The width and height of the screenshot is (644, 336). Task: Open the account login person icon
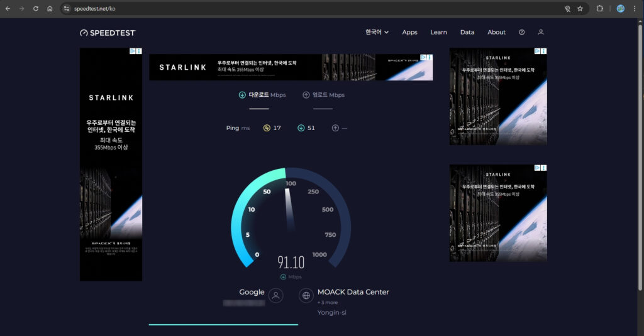pos(541,32)
